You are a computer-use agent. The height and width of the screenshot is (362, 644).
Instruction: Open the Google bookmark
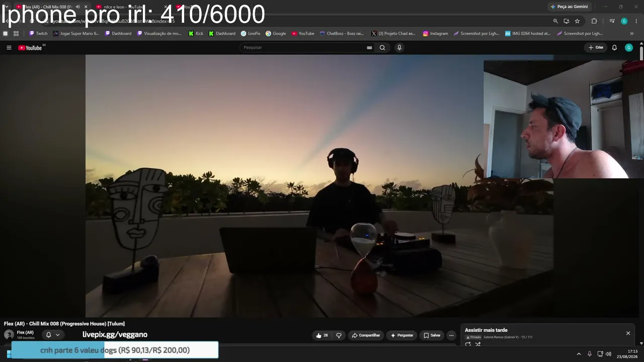click(x=276, y=34)
